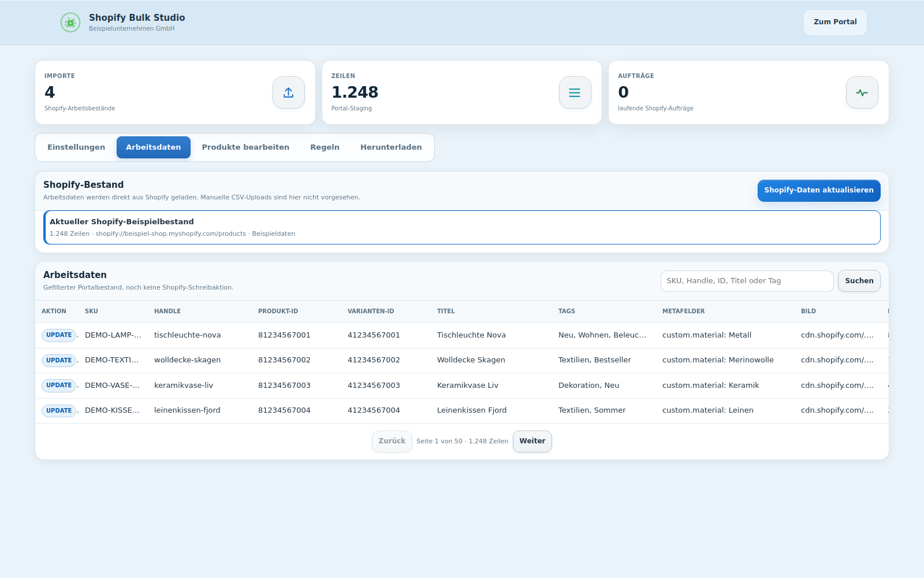Click UPDATE badge for Tischleuchte Nova row
This screenshot has width=924, height=578.
[59, 335]
